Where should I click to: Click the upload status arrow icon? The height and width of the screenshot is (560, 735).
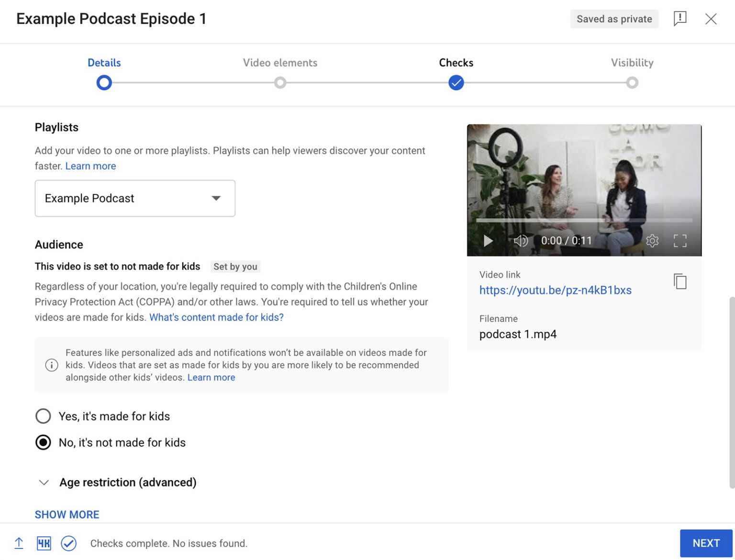coord(19,543)
